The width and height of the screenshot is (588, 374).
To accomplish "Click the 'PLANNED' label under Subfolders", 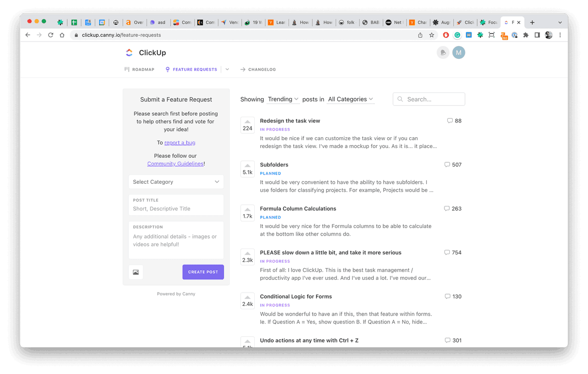I will point(270,174).
